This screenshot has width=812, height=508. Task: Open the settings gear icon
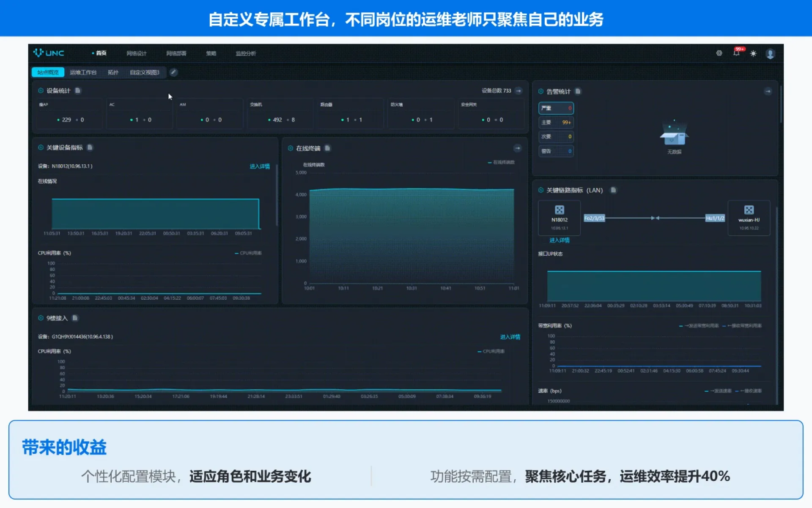[719, 53]
